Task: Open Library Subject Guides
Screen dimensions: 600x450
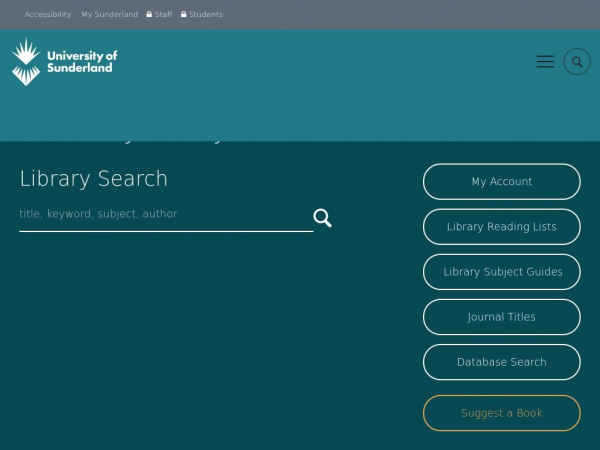Action: point(502,272)
